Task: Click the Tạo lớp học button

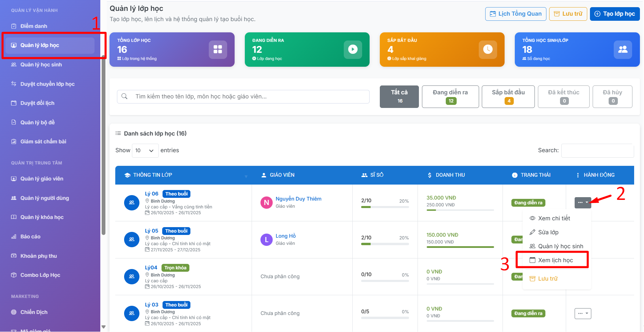Action: [x=615, y=14]
